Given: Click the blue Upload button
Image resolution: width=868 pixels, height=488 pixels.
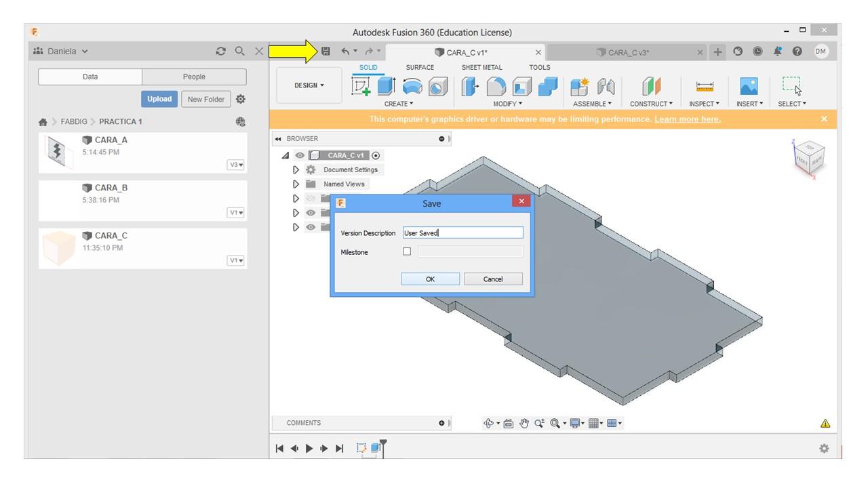Looking at the screenshot, I should tap(159, 99).
